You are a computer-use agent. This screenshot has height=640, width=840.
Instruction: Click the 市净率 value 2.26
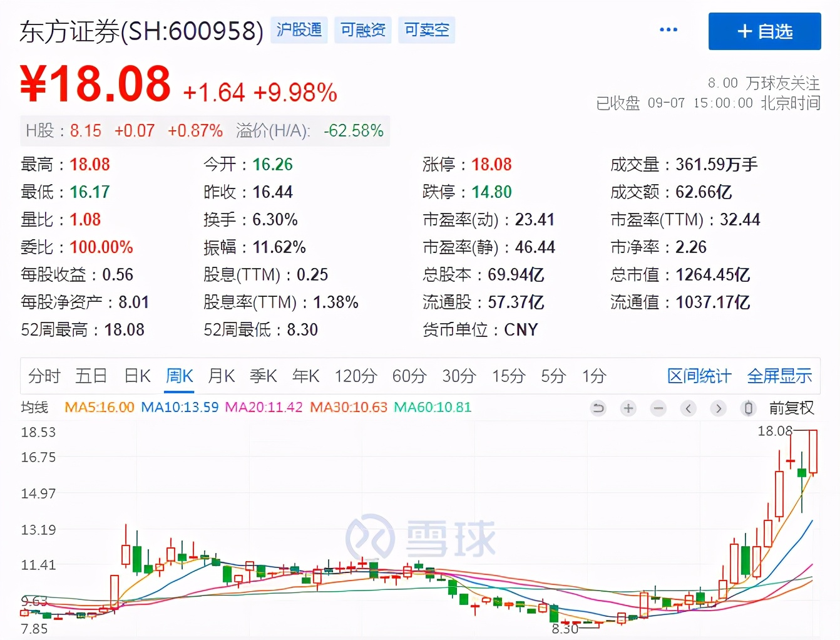coord(691,247)
